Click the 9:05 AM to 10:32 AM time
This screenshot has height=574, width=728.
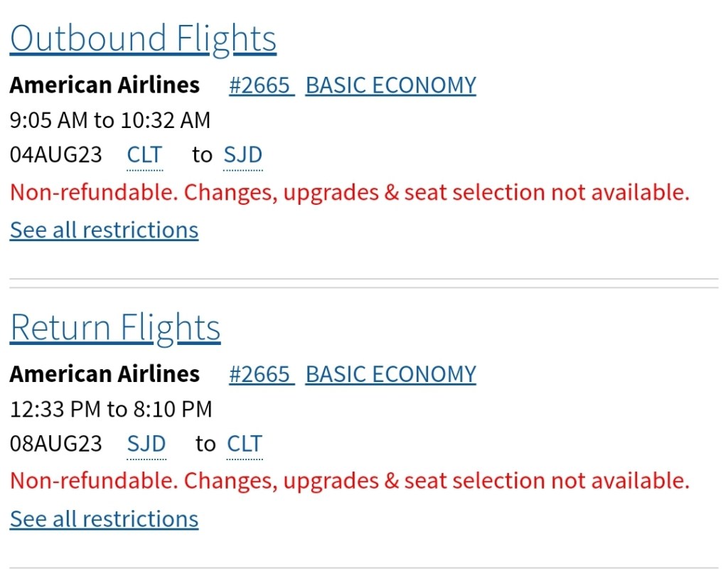click(110, 120)
